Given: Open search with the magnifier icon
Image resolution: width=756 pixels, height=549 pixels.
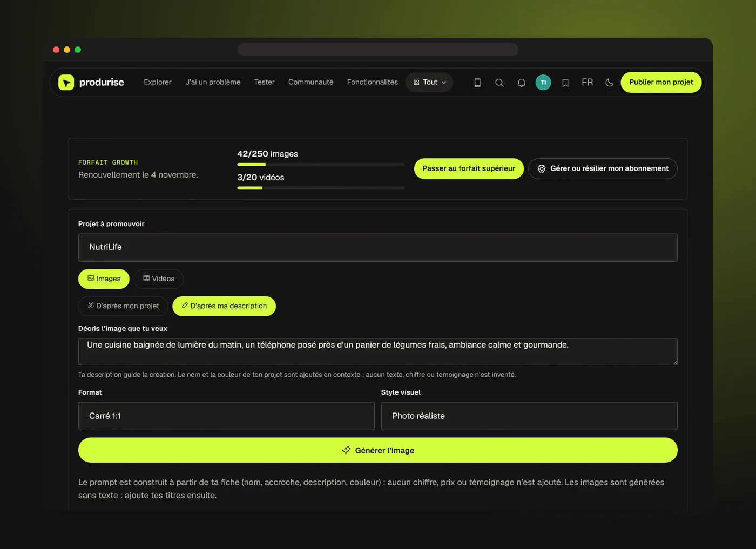Looking at the screenshot, I should (500, 83).
